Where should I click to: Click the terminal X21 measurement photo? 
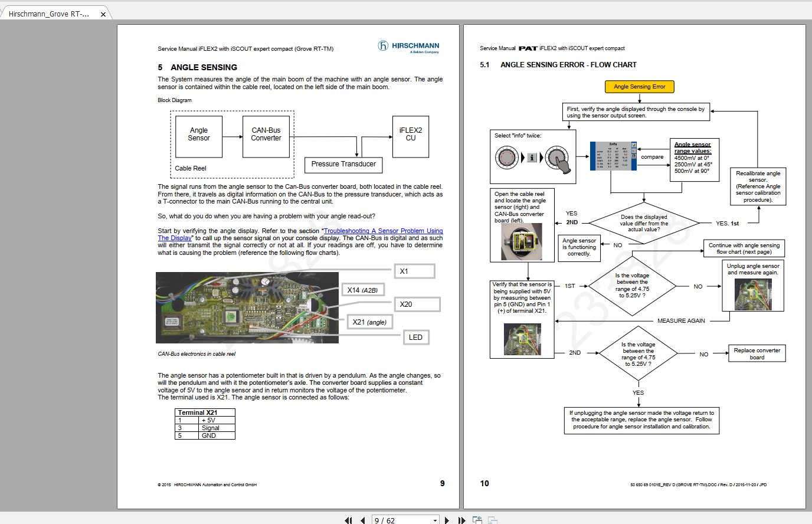522,339
